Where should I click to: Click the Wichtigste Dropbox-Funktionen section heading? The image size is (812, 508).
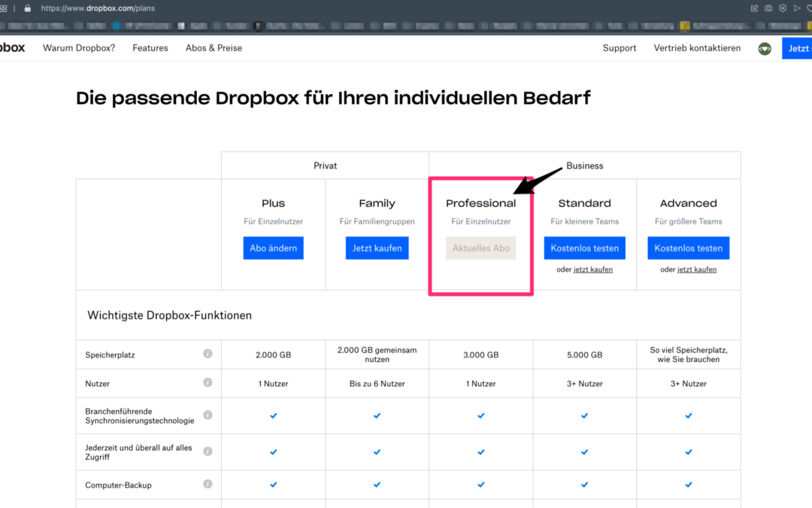(x=169, y=315)
